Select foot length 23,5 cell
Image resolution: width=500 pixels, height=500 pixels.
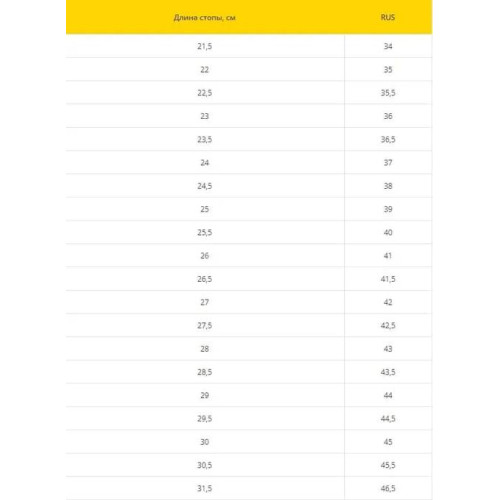click(205, 139)
